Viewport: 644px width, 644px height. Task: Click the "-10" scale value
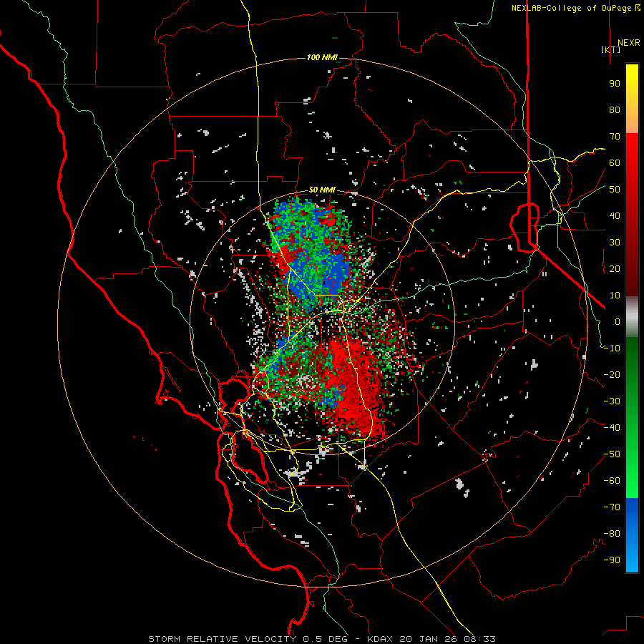(x=612, y=348)
